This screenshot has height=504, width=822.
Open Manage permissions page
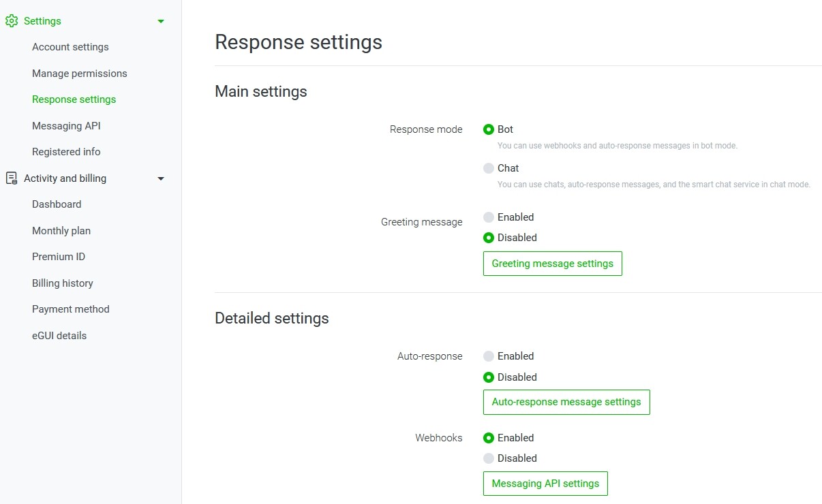coord(79,74)
